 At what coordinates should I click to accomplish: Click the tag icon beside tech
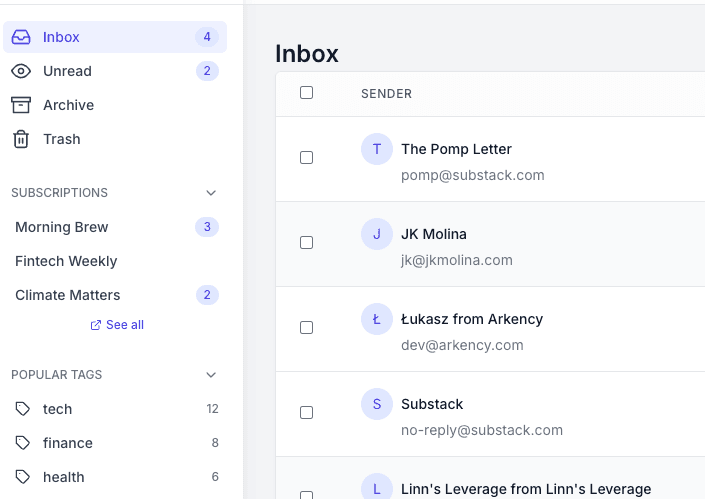[x=22, y=409]
